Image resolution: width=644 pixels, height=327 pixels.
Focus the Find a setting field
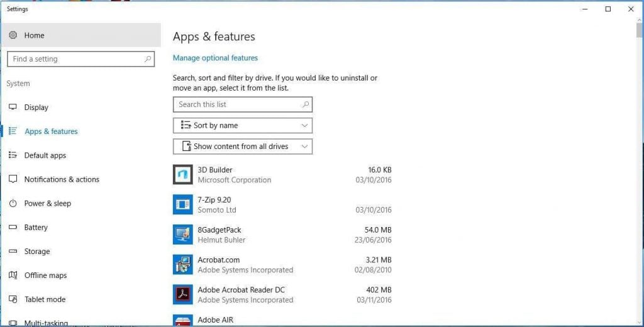coord(81,59)
